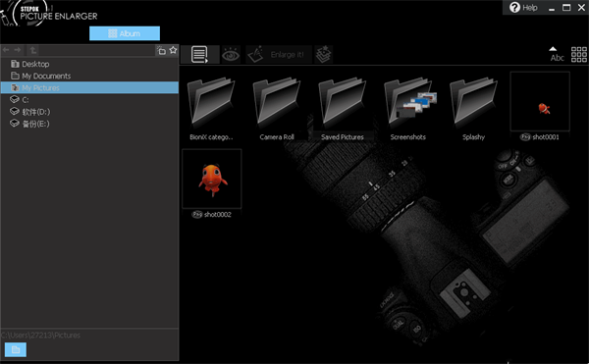589x364 pixels.
Task: Open the Screenshots folder
Action: [408, 108]
